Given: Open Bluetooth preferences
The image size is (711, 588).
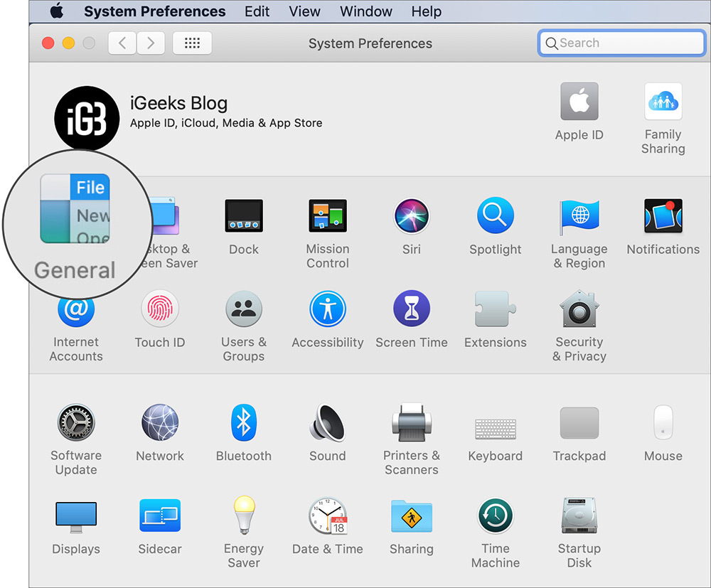Looking at the screenshot, I should 244,422.
